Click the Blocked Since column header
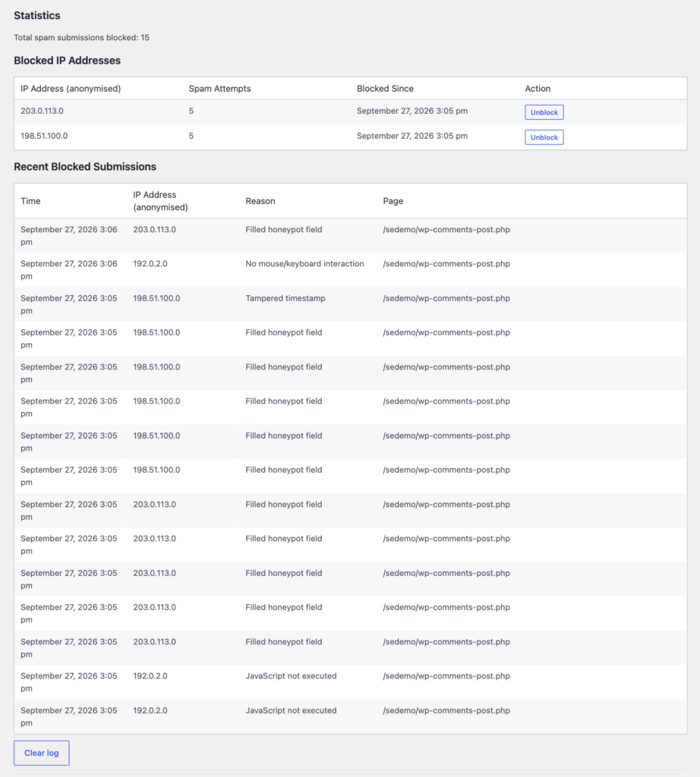 (385, 89)
